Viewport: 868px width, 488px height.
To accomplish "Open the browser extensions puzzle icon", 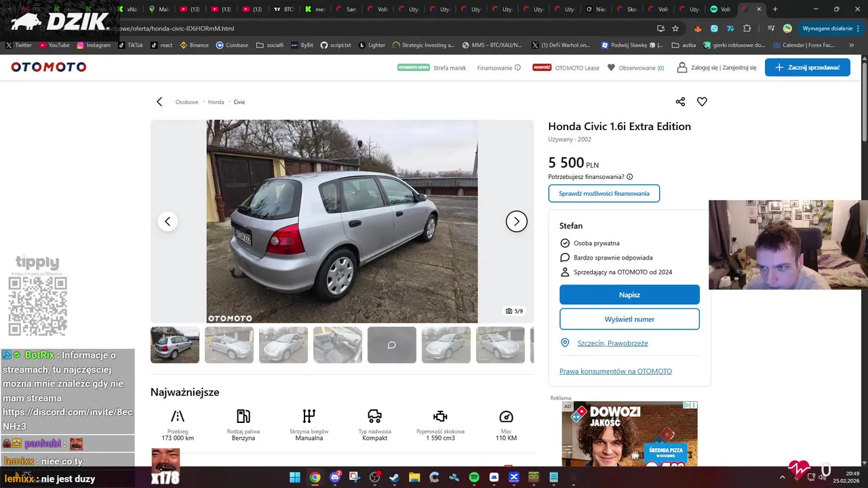I will pos(747,28).
